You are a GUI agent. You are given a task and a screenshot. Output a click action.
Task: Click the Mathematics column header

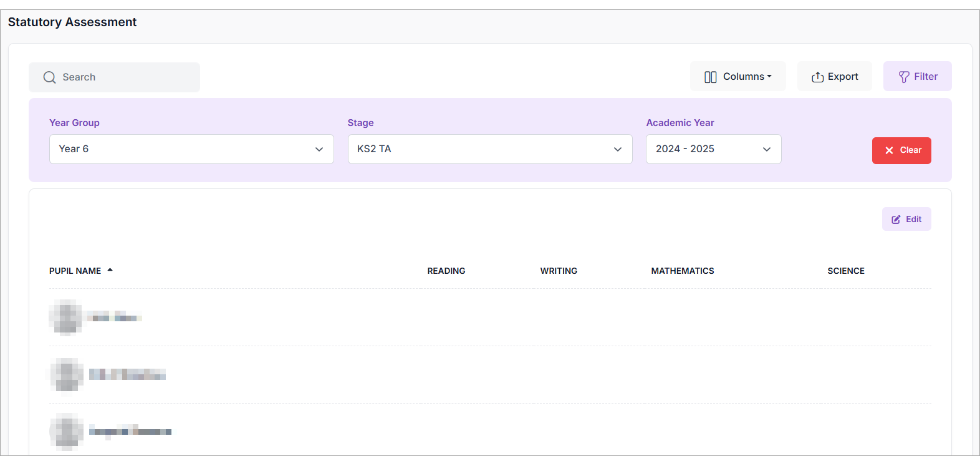coord(682,271)
